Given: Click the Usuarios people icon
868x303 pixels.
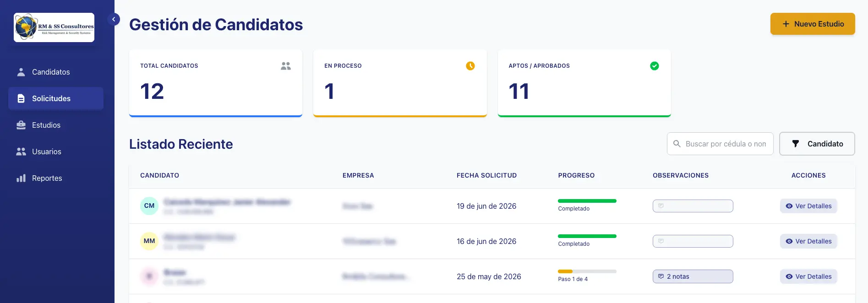Looking at the screenshot, I should [21, 151].
